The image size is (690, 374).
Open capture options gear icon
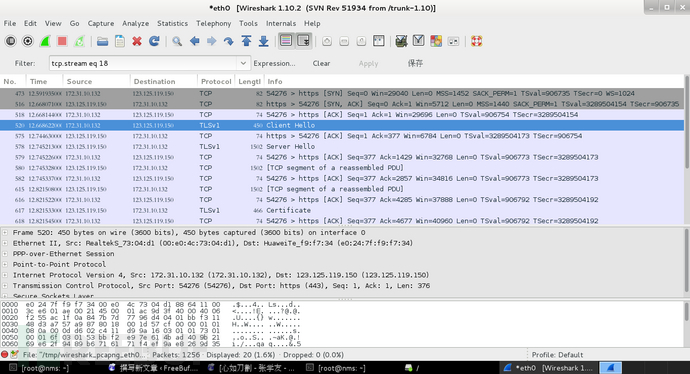28,41
